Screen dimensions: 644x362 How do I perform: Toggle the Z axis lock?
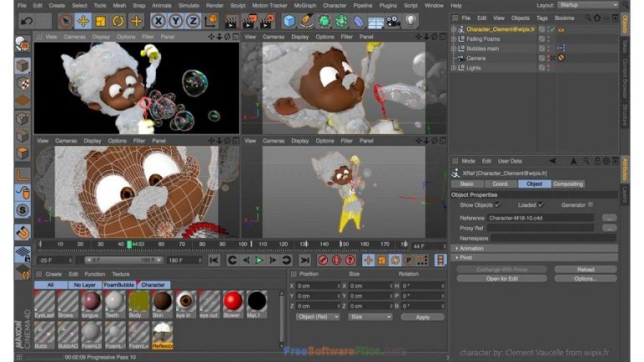tap(193, 21)
